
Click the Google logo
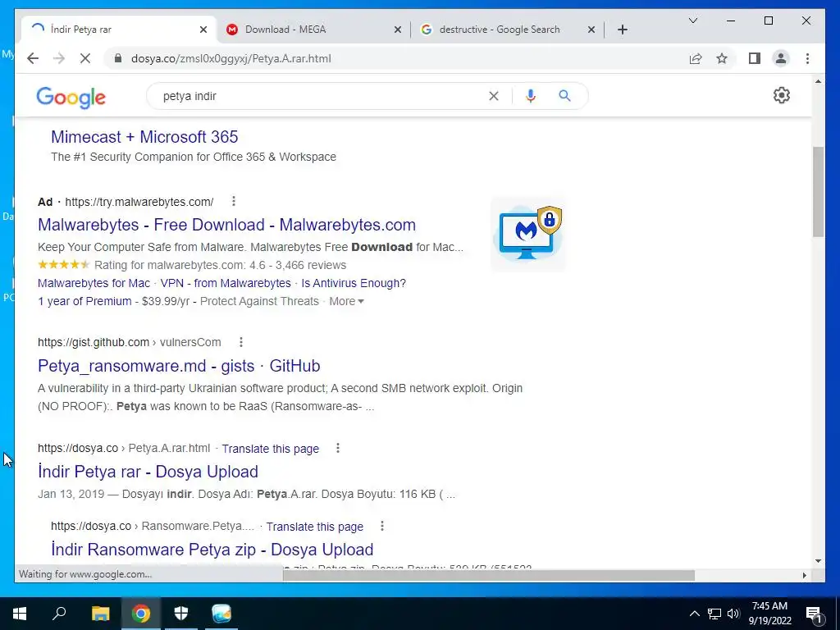[71, 98]
